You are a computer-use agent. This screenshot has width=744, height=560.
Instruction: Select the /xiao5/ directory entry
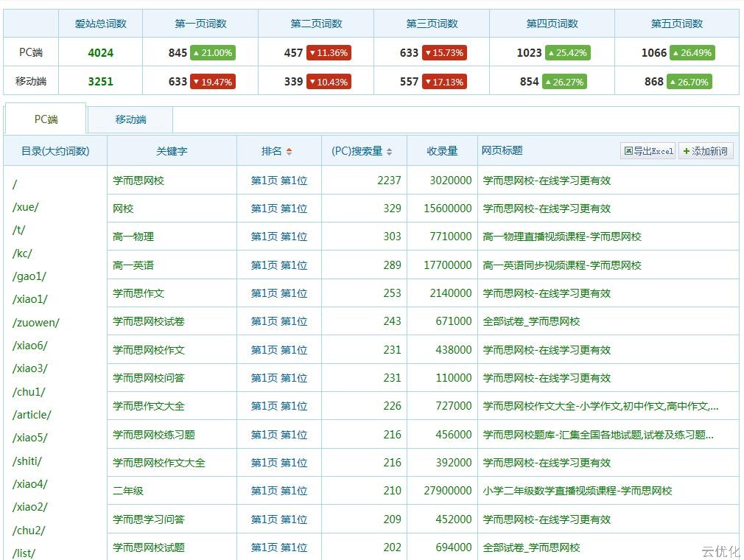(30, 438)
